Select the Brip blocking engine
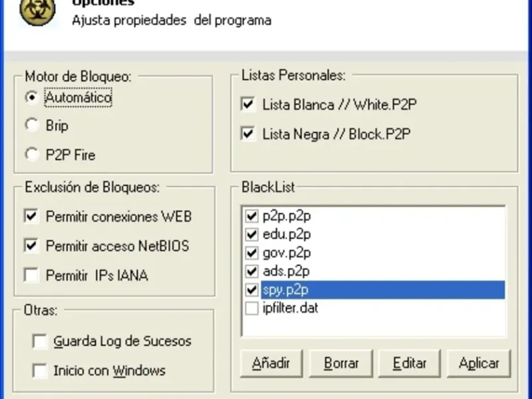Image resolution: width=532 pixels, height=399 pixels. pyautogui.click(x=31, y=125)
